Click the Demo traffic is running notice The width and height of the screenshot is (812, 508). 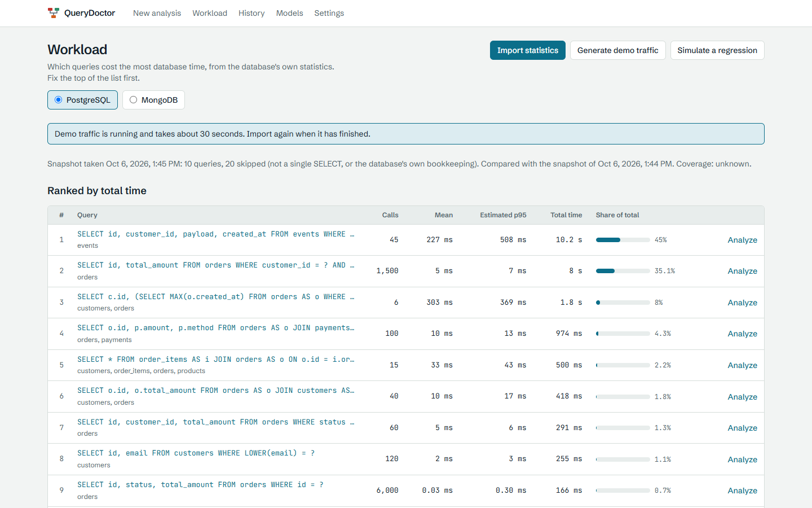pos(406,134)
